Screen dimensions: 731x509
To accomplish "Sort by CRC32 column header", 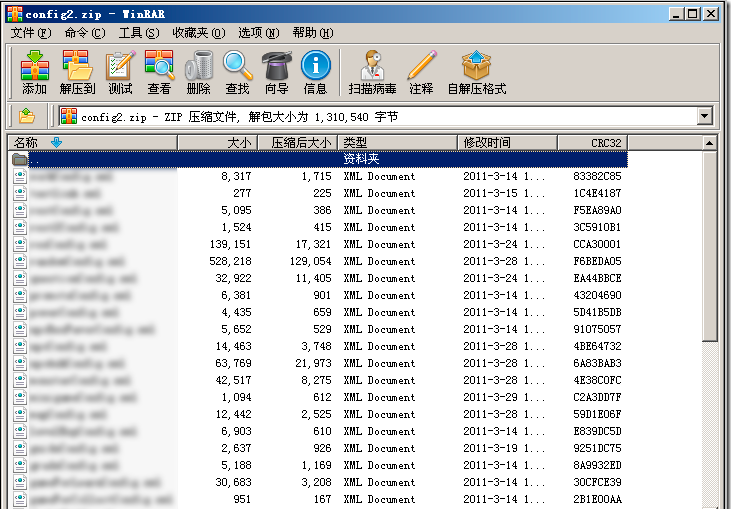I will click(x=593, y=143).
